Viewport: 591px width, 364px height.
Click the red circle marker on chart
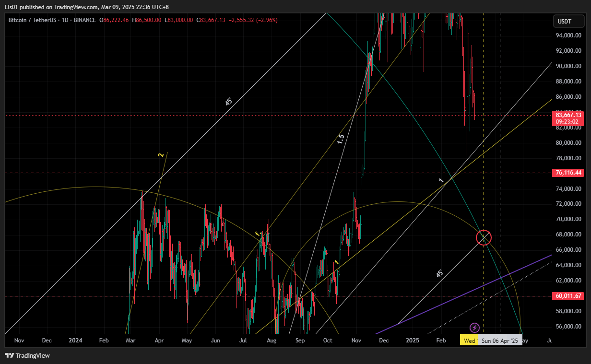(x=484, y=237)
